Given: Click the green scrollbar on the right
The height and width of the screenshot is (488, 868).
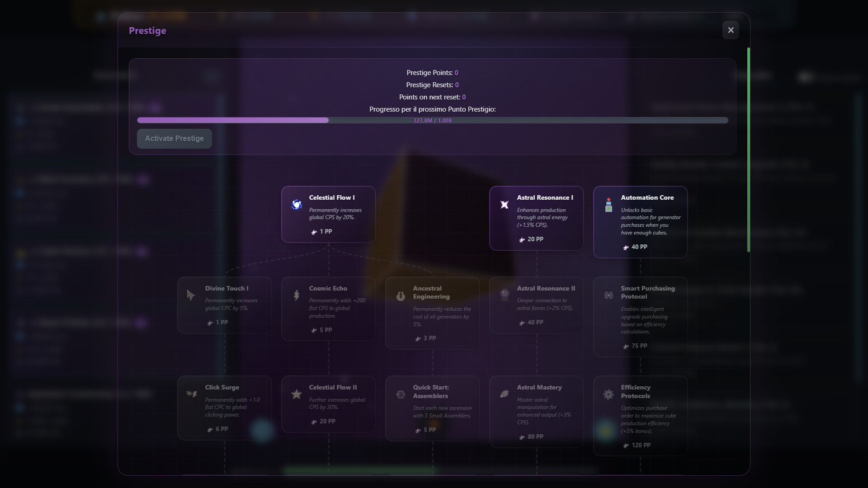Looking at the screenshot, I should click(x=748, y=149).
